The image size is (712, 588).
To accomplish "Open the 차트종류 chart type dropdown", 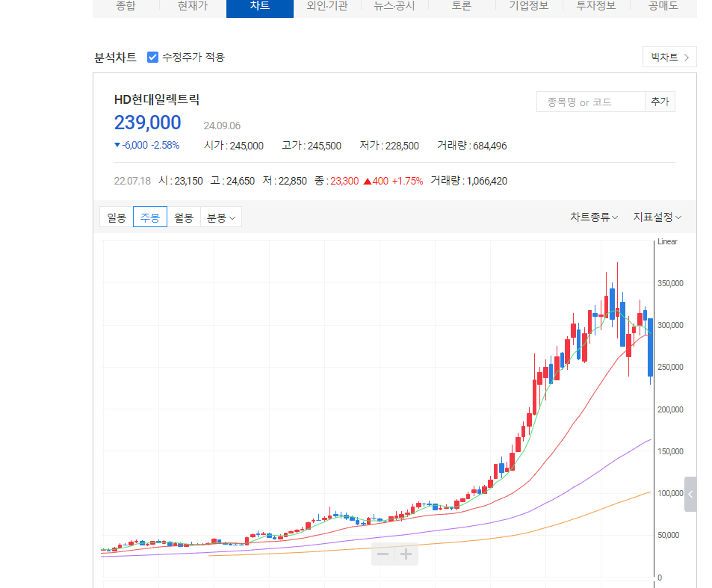I will (x=594, y=217).
